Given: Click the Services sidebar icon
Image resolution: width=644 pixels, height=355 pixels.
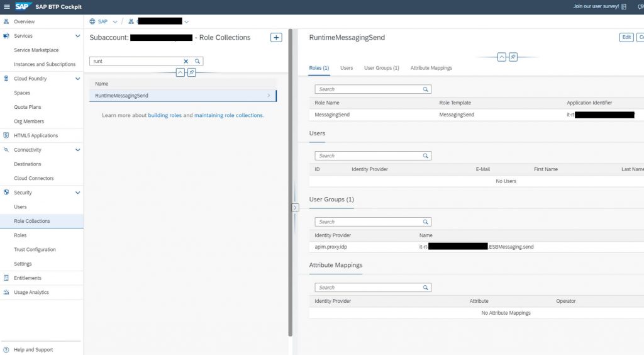Looking at the screenshot, I should [6, 36].
